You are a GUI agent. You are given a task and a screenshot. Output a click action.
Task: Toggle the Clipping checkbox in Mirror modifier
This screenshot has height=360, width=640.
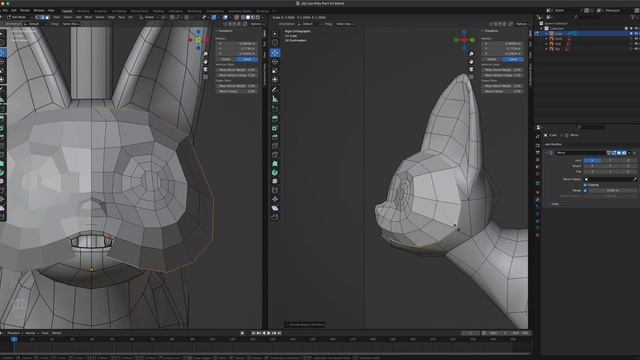(585, 185)
